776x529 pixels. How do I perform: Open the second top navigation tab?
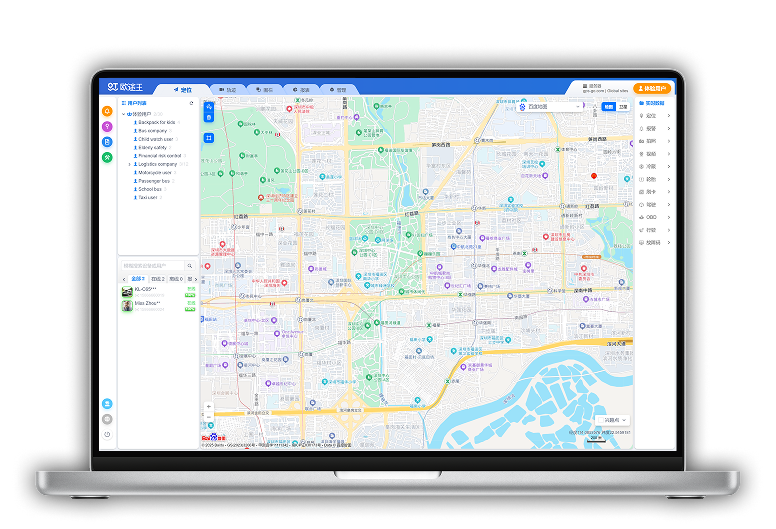[x=226, y=89]
